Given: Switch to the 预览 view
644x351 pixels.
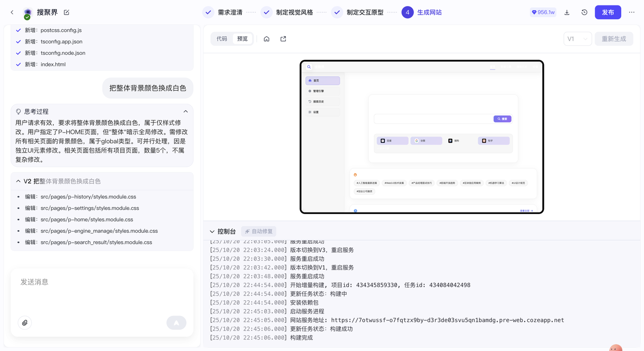Looking at the screenshot, I should (243, 39).
